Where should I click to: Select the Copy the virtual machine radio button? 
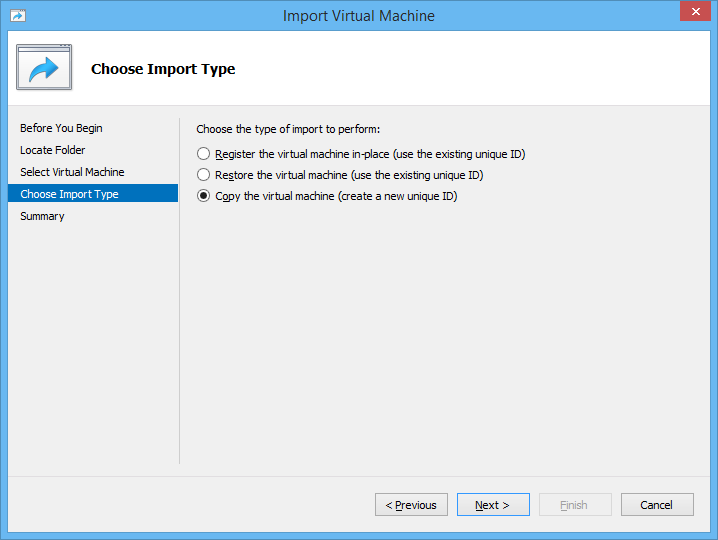point(204,196)
